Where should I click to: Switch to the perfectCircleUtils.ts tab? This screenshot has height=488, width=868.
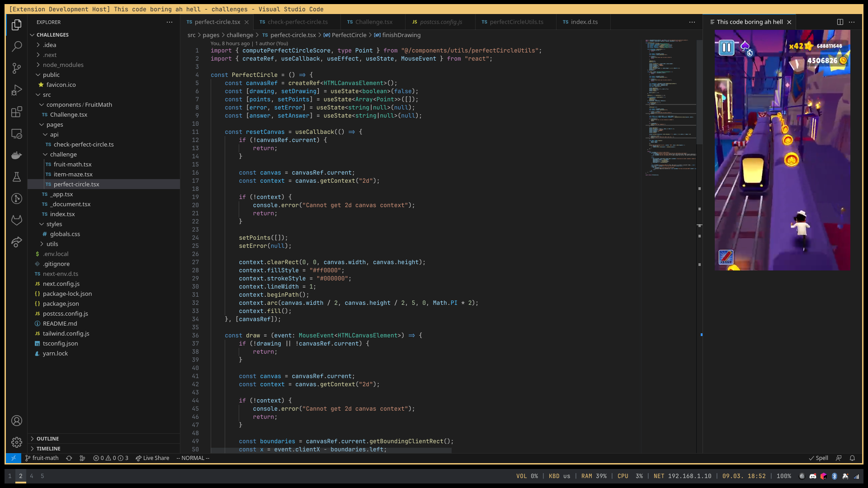(516, 22)
